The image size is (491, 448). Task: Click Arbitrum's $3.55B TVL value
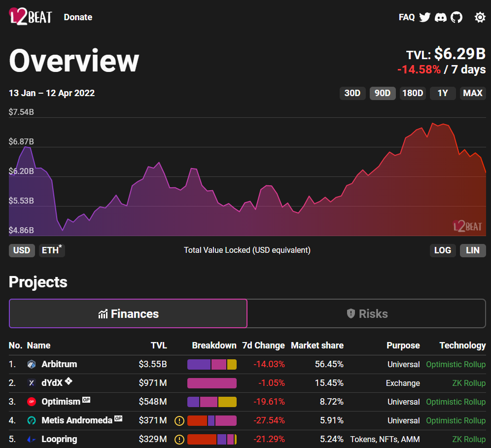153,364
